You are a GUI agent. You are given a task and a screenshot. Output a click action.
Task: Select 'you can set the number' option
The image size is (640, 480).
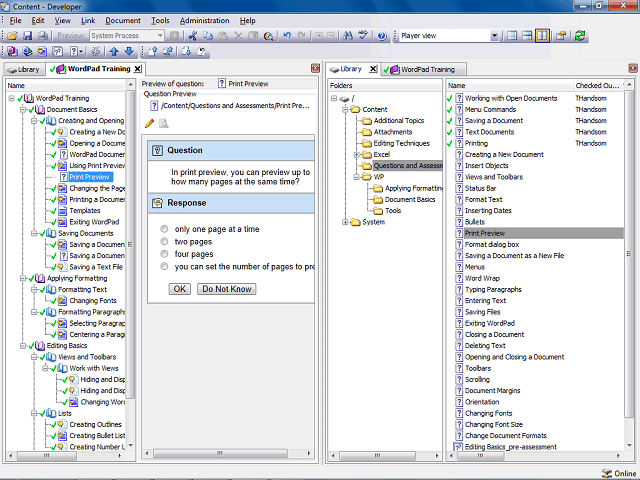(x=164, y=267)
